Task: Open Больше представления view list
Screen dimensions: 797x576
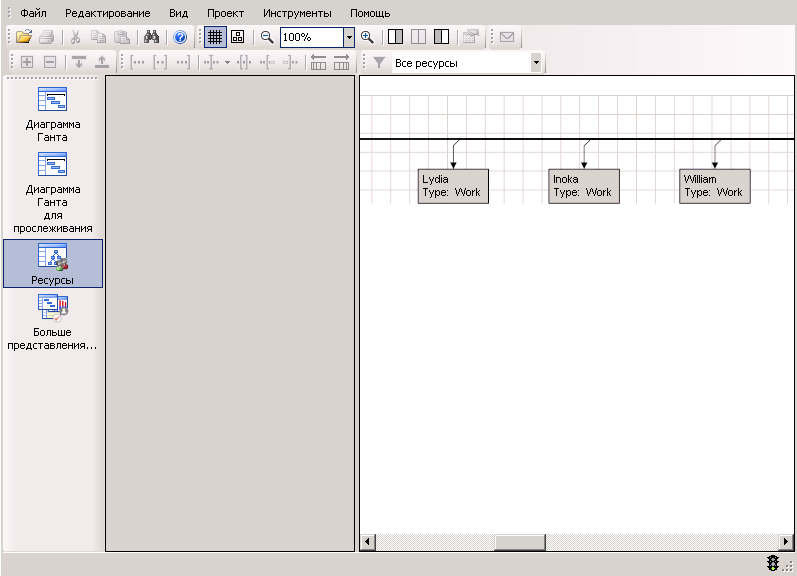Action: click(x=53, y=322)
